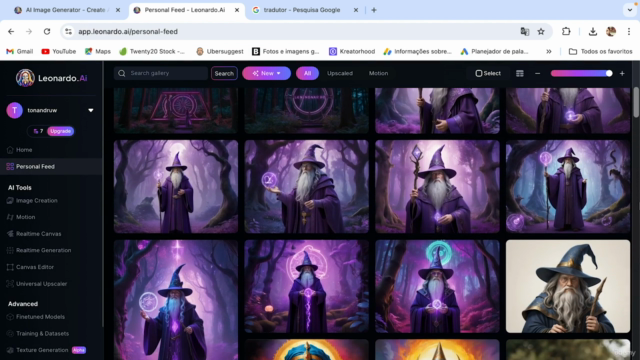640x360 pixels.
Task: Show more bookmarks chevron
Action: 549,51
